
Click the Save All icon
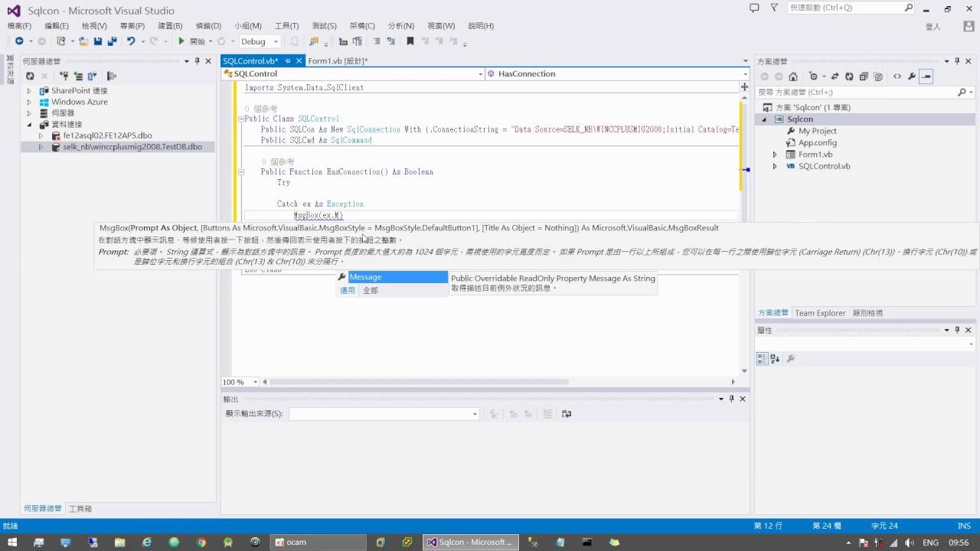pyautogui.click(x=112, y=41)
